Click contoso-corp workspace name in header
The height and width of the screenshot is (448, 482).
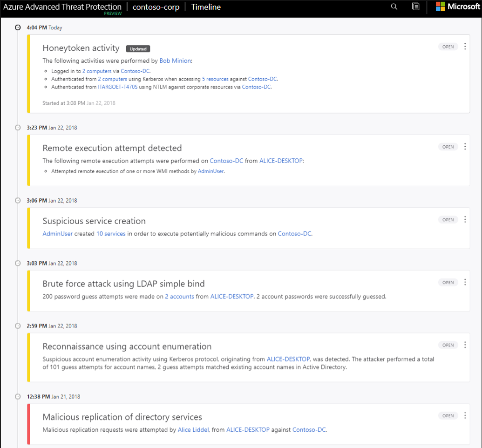[x=156, y=7]
